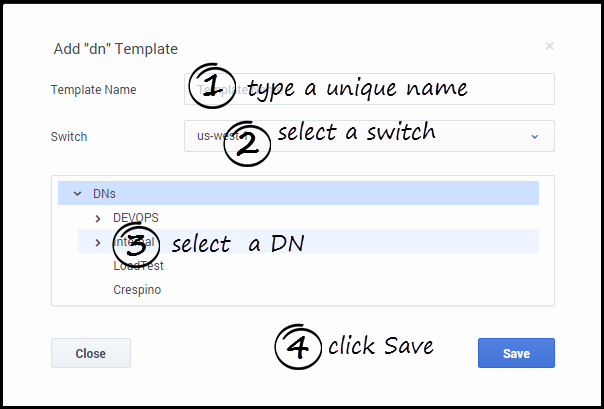Click the "Switch" field label
Viewport: 604px width, 409px height.
pyautogui.click(x=68, y=136)
